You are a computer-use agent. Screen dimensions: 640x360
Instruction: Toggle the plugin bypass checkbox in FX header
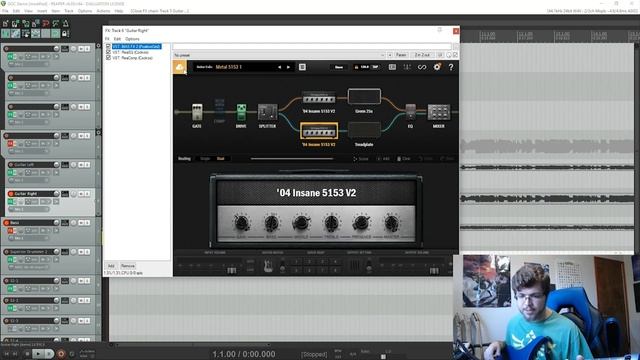456,55
